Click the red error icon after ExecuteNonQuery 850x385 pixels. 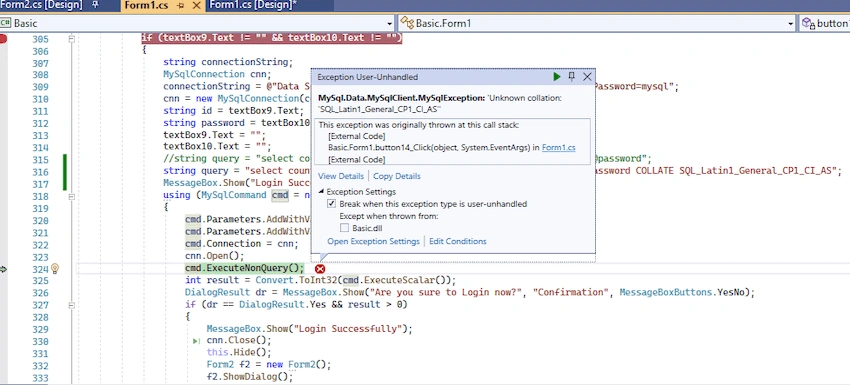coord(320,269)
